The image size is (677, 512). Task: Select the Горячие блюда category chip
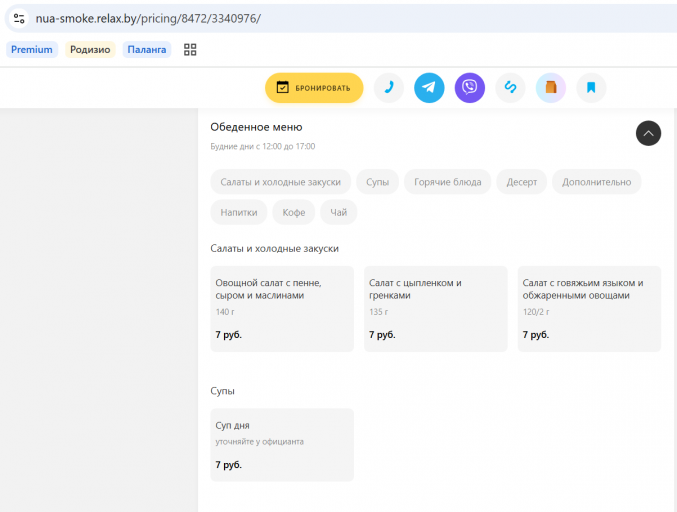448,182
